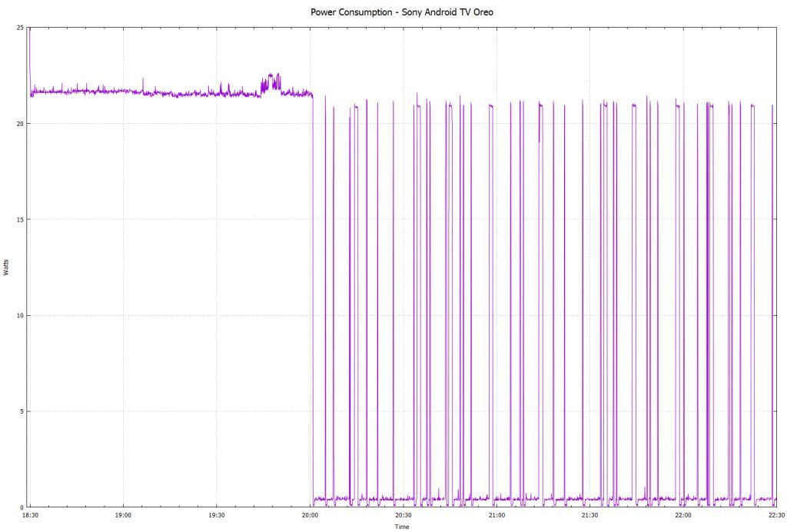Select the 18:30 x-axis tick label

coord(29,515)
